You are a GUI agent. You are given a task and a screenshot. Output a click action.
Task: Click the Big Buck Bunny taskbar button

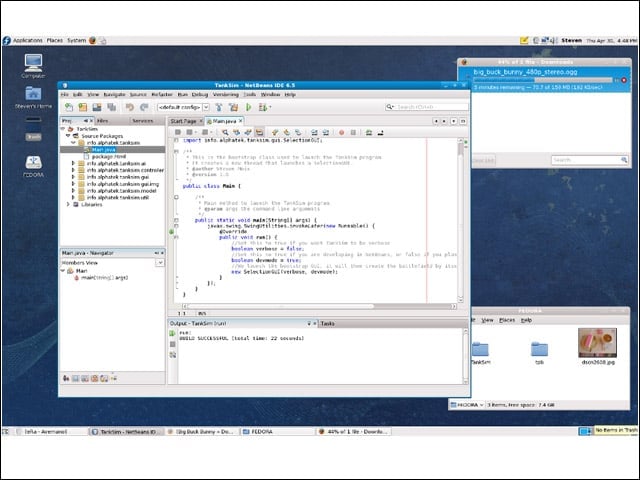201,431
